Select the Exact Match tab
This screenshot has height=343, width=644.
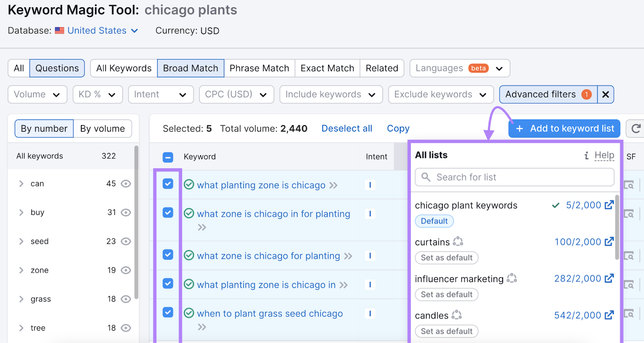click(x=328, y=68)
